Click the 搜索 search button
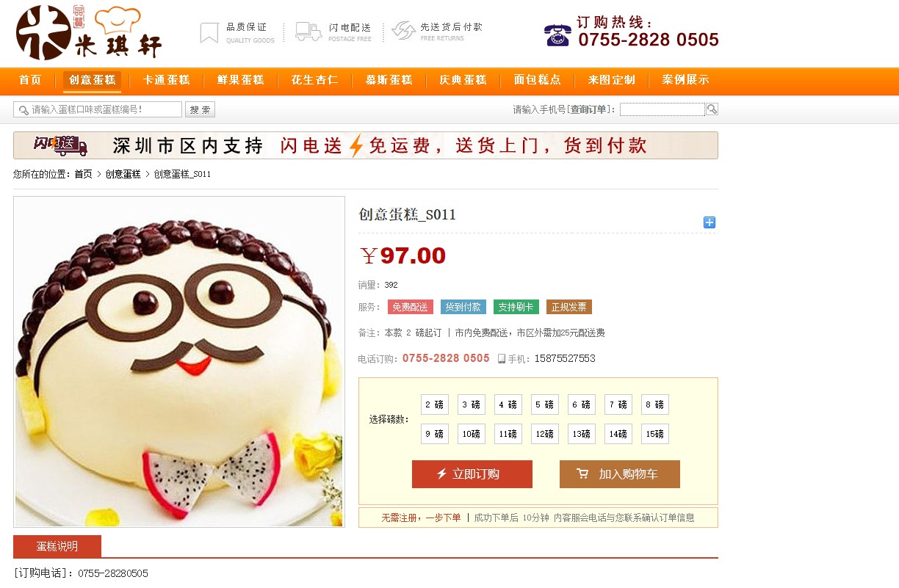 pos(200,110)
